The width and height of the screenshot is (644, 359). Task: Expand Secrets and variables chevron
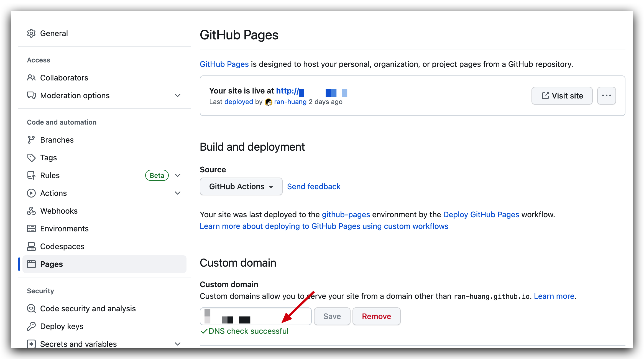pos(178,344)
